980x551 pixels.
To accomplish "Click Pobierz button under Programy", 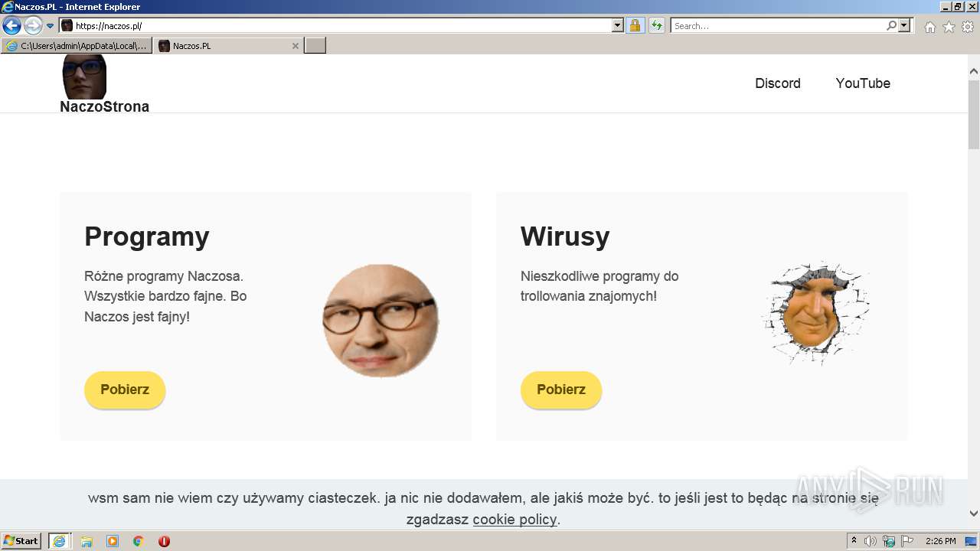I will (125, 390).
